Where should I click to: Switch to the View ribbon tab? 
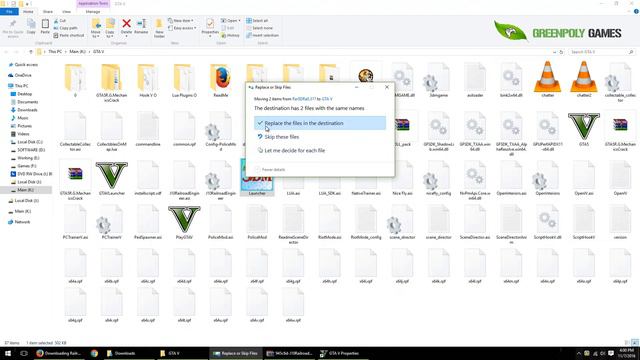click(67, 11)
